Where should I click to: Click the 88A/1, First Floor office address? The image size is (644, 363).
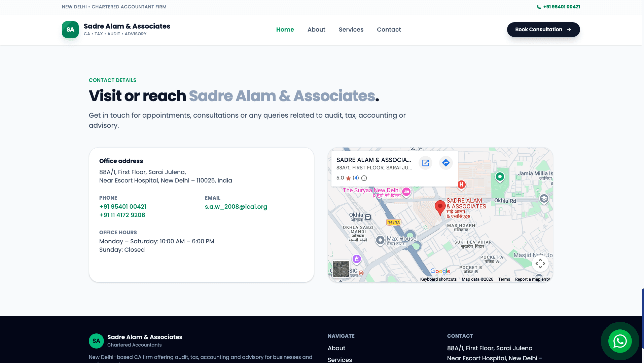coord(166,176)
